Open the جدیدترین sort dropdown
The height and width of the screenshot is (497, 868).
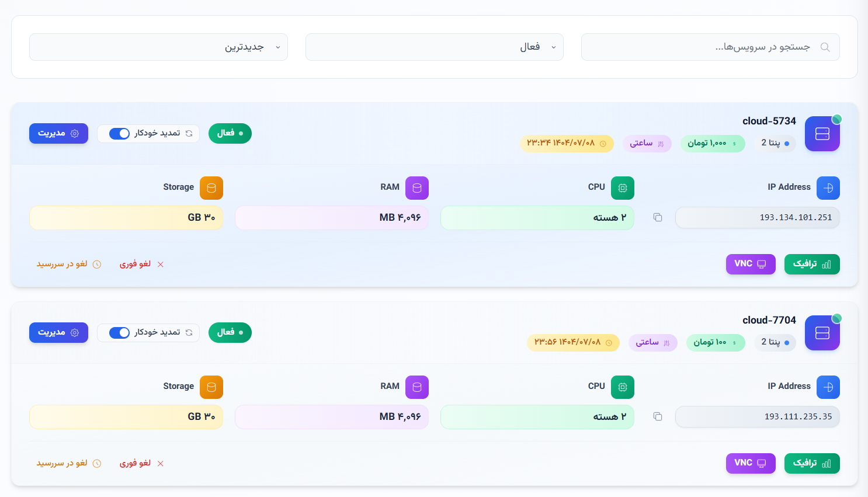[158, 47]
